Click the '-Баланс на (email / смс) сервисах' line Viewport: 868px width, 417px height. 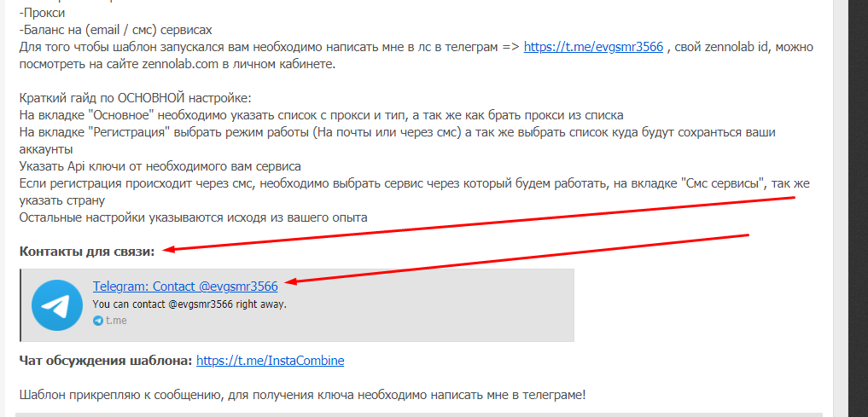pos(116,30)
